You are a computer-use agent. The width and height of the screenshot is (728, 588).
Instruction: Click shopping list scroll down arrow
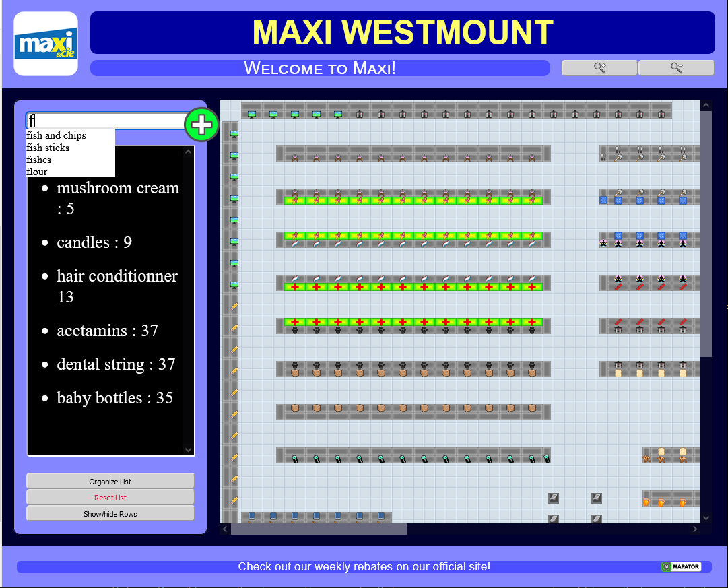point(188,450)
